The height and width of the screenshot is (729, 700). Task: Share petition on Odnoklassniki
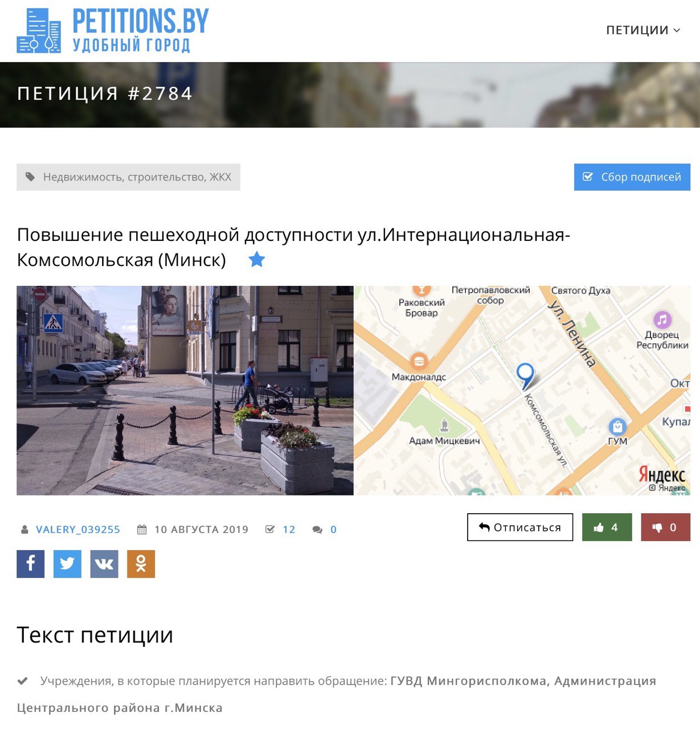(x=141, y=564)
